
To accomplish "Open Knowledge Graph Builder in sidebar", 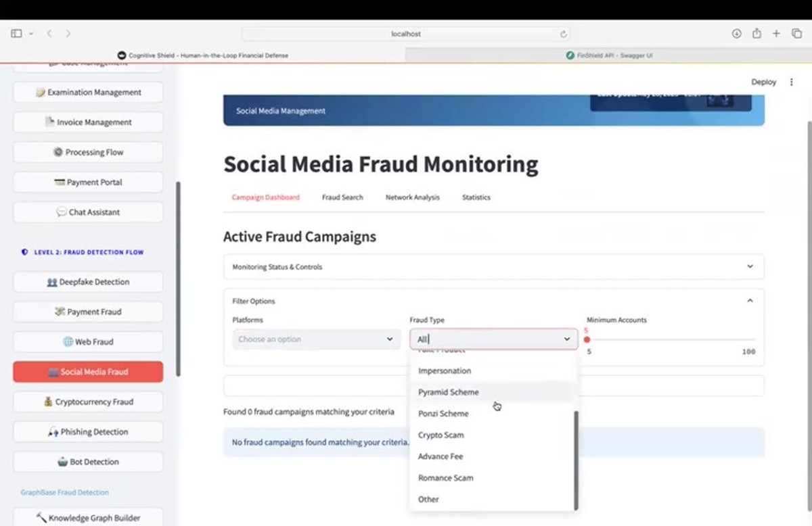I will (88, 517).
